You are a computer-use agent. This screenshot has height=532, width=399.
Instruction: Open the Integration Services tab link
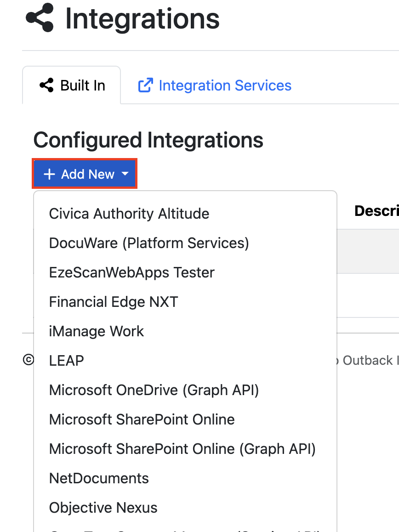(215, 85)
